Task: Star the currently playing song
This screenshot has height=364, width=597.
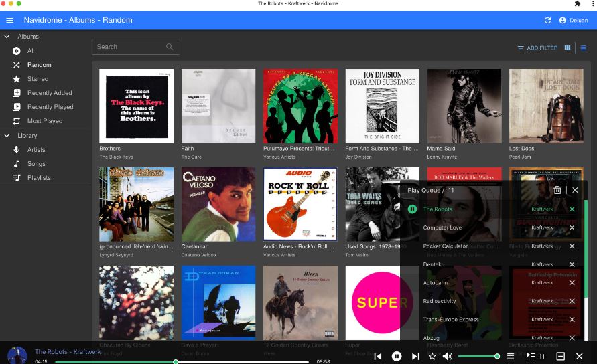Action: click(432, 357)
